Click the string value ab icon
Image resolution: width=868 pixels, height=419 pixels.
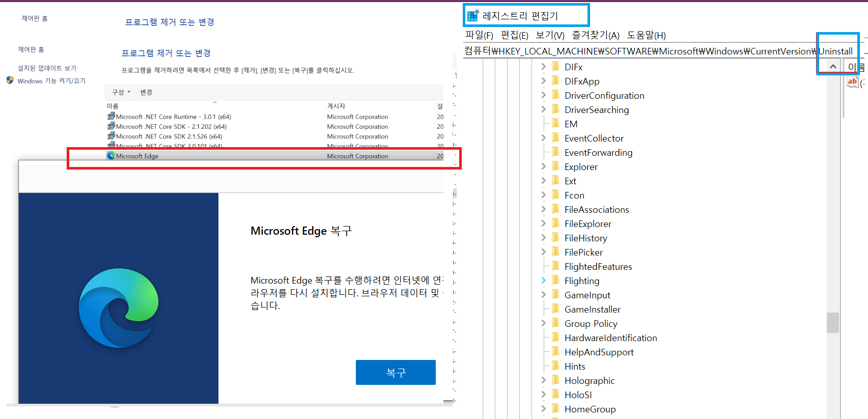pyautogui.click(x=852, y=82)
